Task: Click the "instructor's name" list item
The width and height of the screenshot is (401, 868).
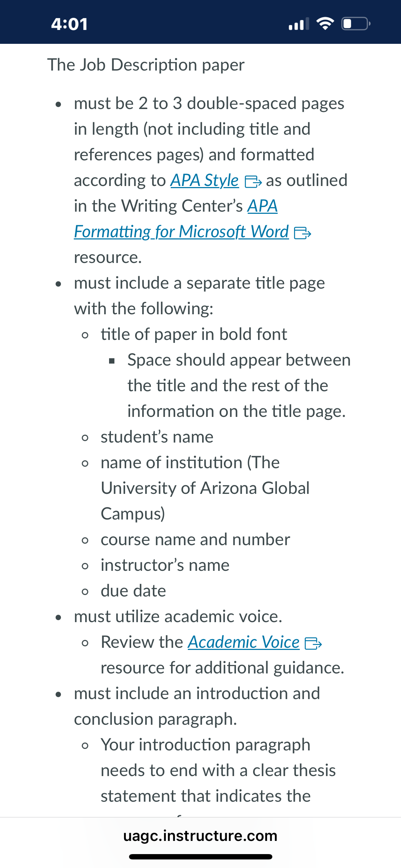Action: click(165, 565)
